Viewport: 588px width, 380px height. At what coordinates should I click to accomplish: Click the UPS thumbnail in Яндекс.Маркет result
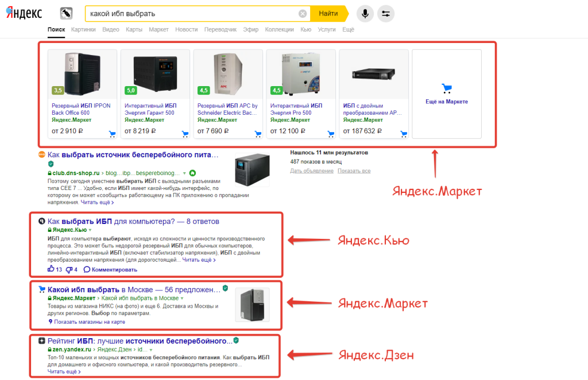252,305
